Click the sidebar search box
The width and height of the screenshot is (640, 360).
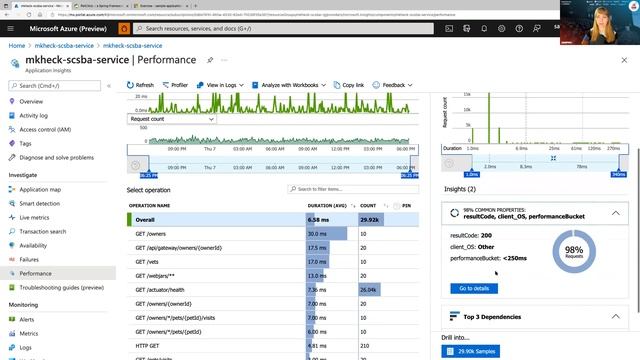click(54, 86)
